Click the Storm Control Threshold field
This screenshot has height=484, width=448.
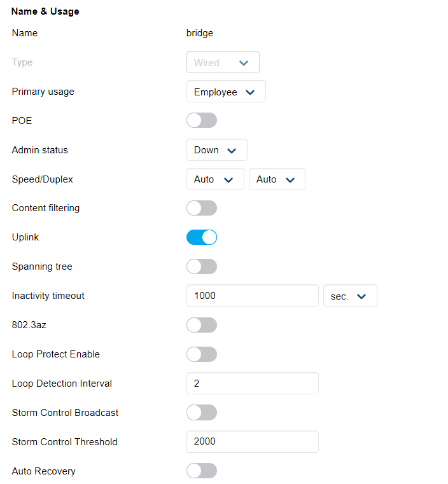pyautogui.click(x=252, y=442)
